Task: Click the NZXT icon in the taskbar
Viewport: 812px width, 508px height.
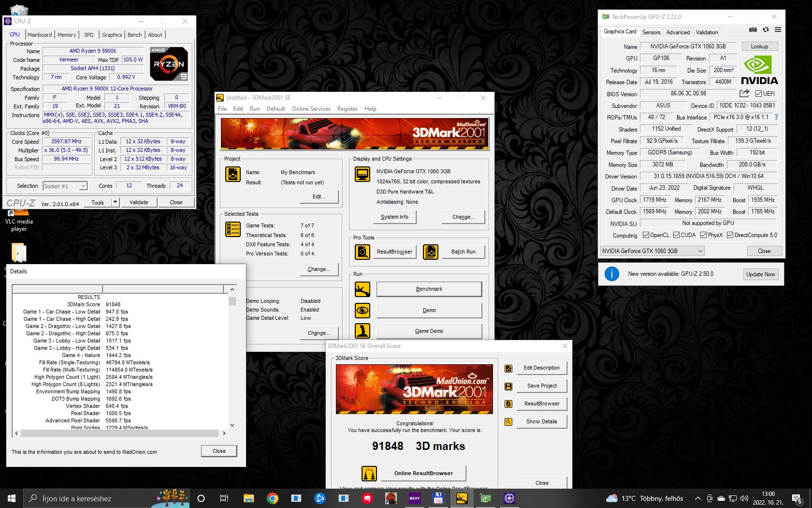Action: pos(415,498)
